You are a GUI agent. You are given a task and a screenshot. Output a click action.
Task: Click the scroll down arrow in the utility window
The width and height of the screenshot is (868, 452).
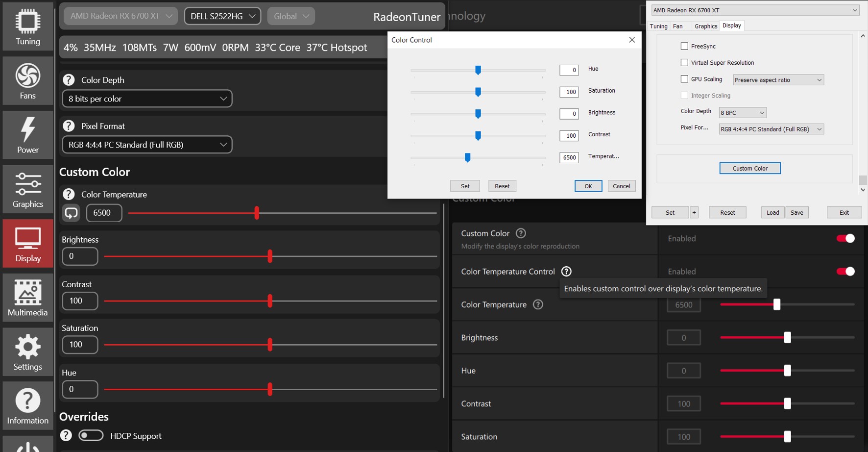tap(863, 190)
